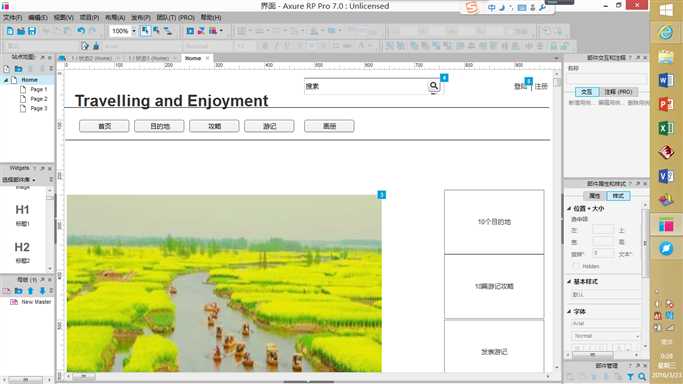Image resolution: width=683 pixels, height=384 pixels.
Task: Collapse the position and size section
Action: [569, 209]
